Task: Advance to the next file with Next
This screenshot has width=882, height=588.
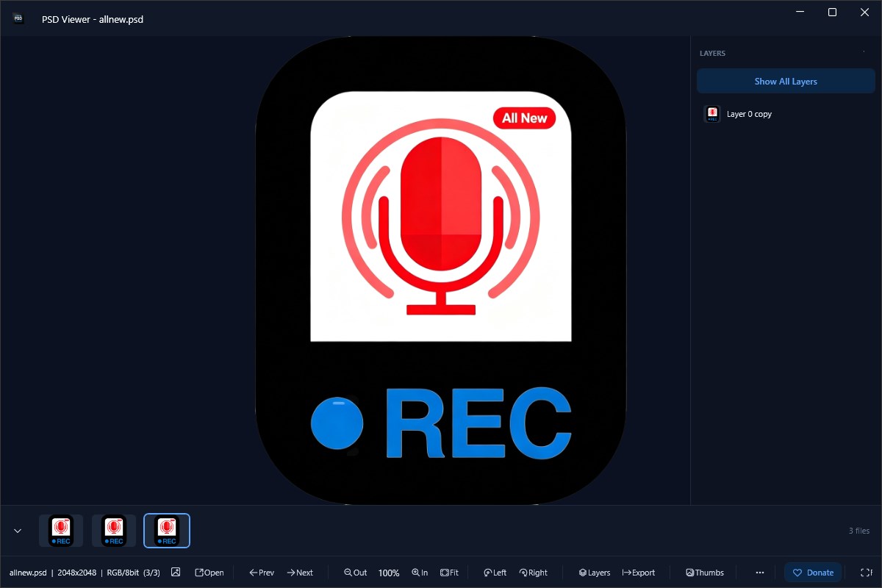Action: click(x=300, y=573)
